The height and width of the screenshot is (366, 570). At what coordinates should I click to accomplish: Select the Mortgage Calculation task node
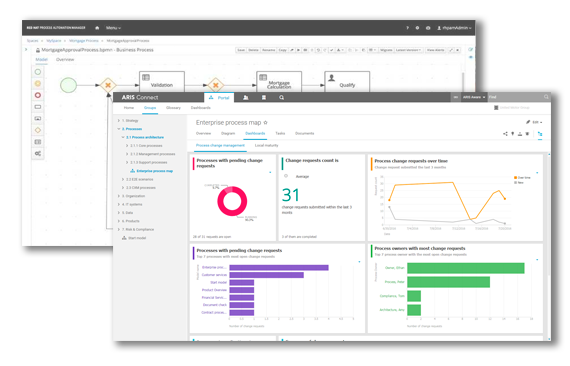279,82
